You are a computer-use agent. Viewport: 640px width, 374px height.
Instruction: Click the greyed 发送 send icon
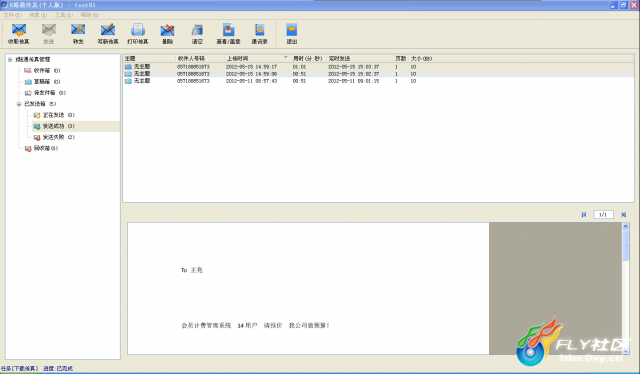49,34
